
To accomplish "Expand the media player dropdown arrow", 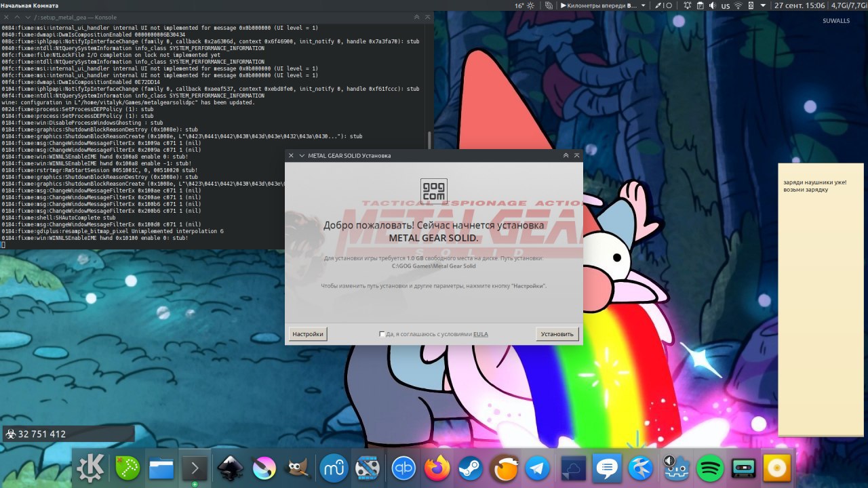I will point(643,5).
